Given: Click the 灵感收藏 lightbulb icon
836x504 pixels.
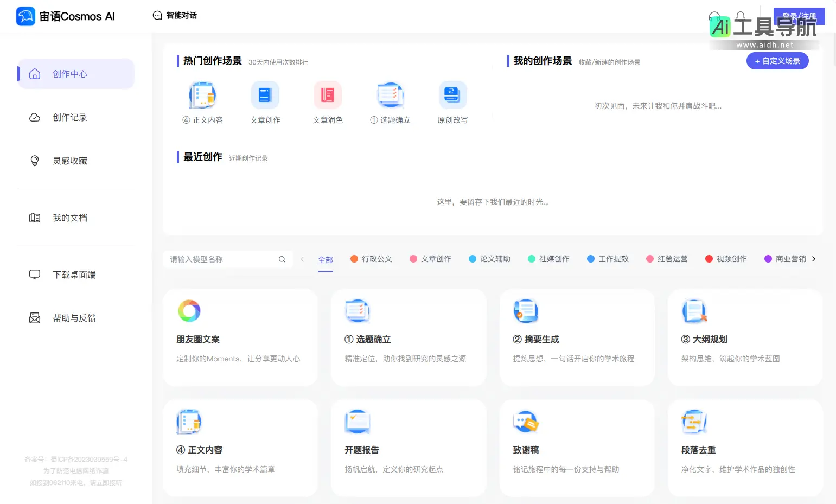Looking at the screenshot, I should coord(34,161).
